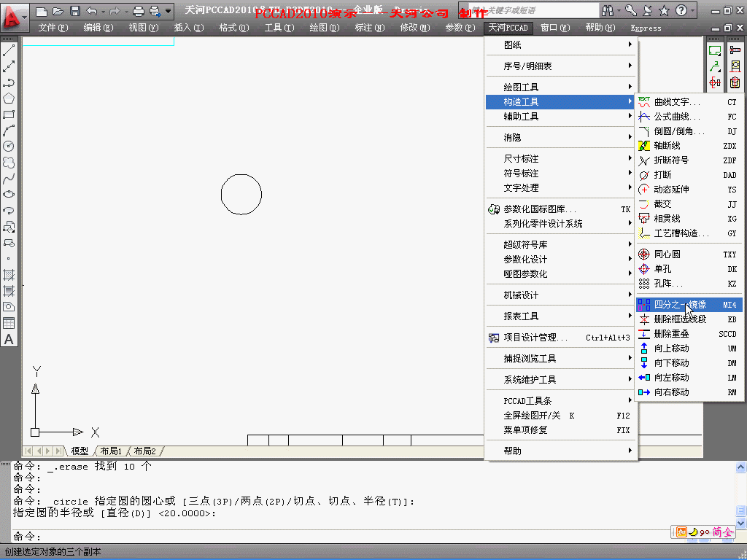Image resolution: width=747 pixels, height=560 pixels.
Task: Open the 文件(F) menu
Action: point(53,28)
